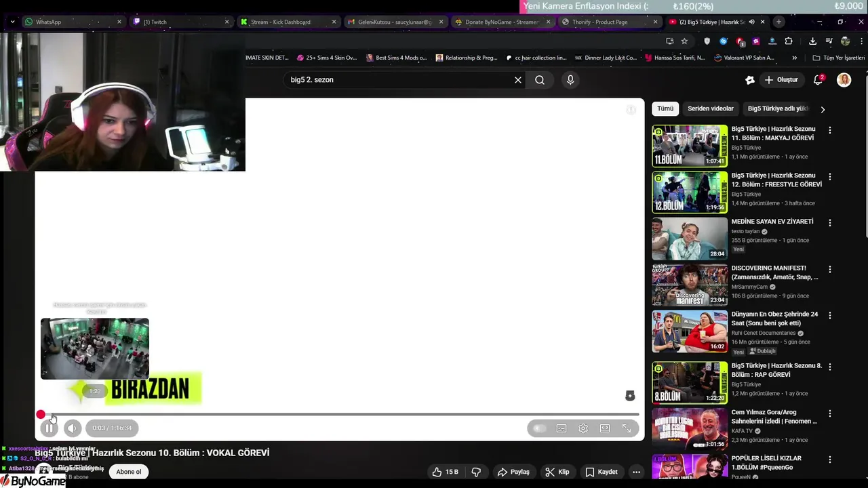Show more filter chips with right arrow
The width and height of the screenshot is (868, 488).
823,109
